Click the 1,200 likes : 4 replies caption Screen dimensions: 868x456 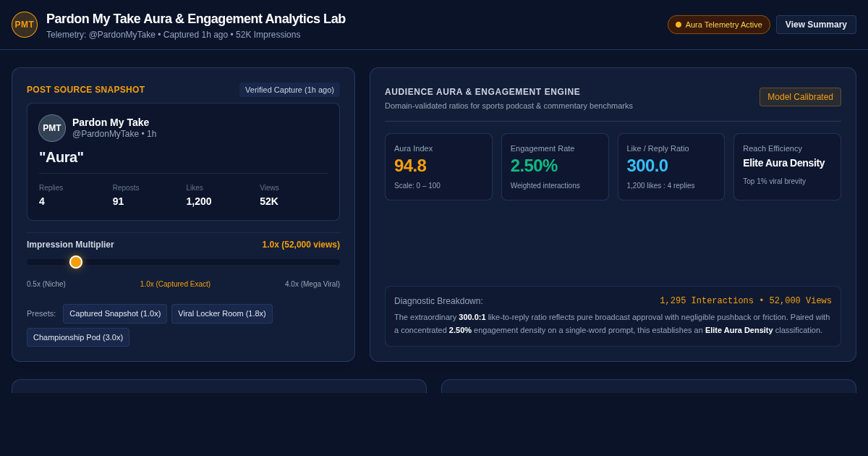[x=660, y=185]
